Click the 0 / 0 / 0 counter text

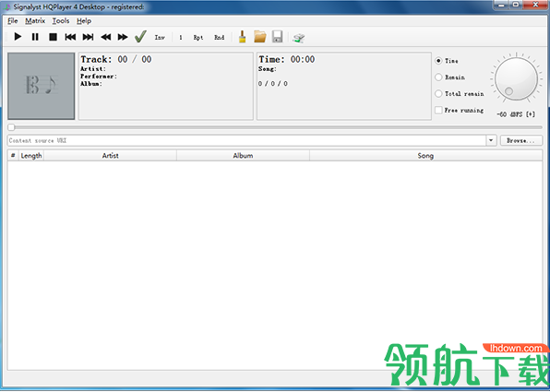tap(273, 83)
